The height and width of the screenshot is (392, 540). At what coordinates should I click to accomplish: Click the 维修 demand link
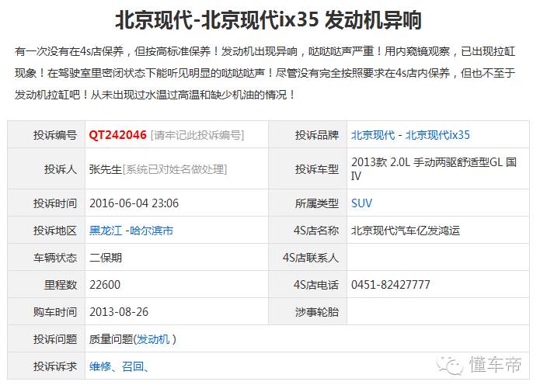coord(100,366)
